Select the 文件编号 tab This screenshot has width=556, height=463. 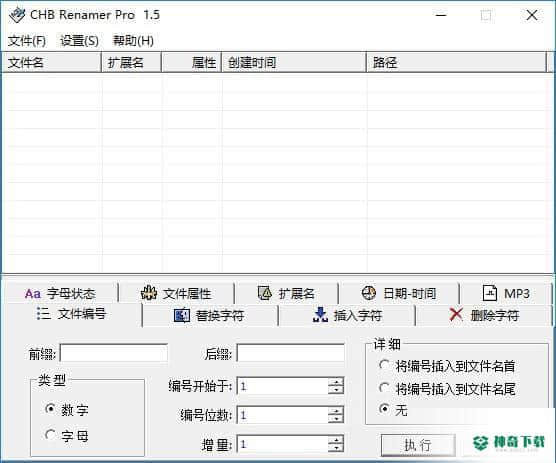click(x=72, y=314)
